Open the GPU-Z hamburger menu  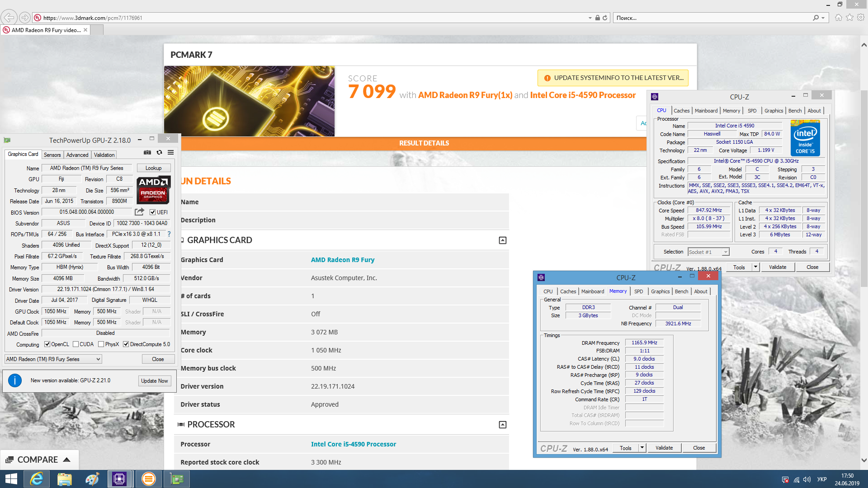[x=170, y=153]
